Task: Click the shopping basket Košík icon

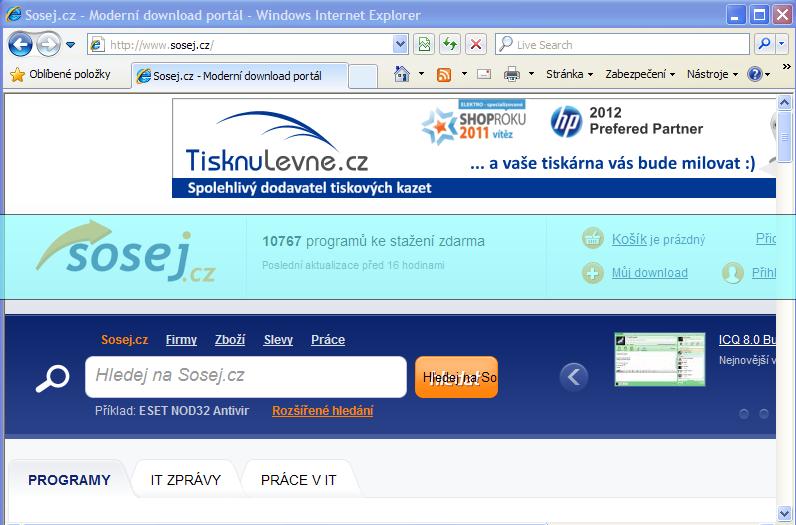Action: 592,239
